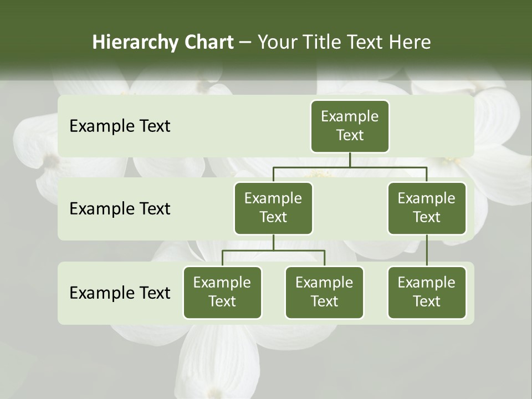Select the vertical connector below the top box
This screenshot has width=532, height=399.
350,160
